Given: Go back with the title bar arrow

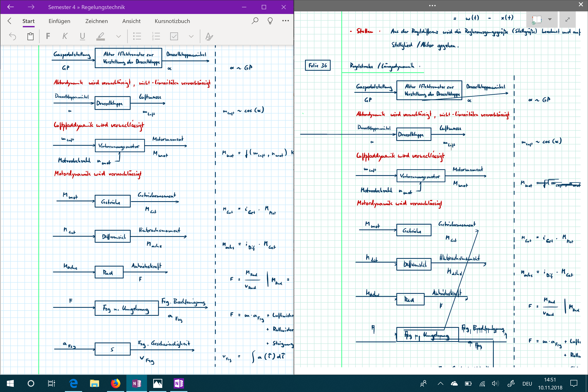Looking at the screenshot, I should pyautogui.click(x=11, y=7).
